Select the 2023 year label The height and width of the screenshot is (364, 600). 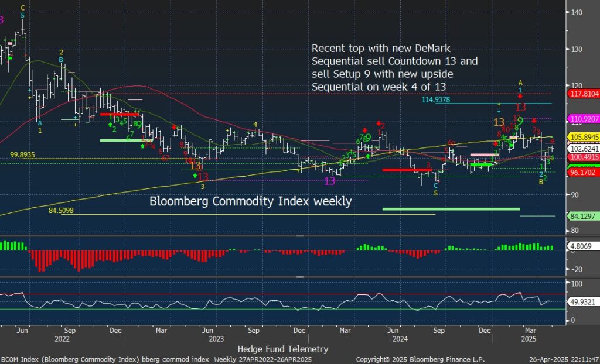pos(216,339)
